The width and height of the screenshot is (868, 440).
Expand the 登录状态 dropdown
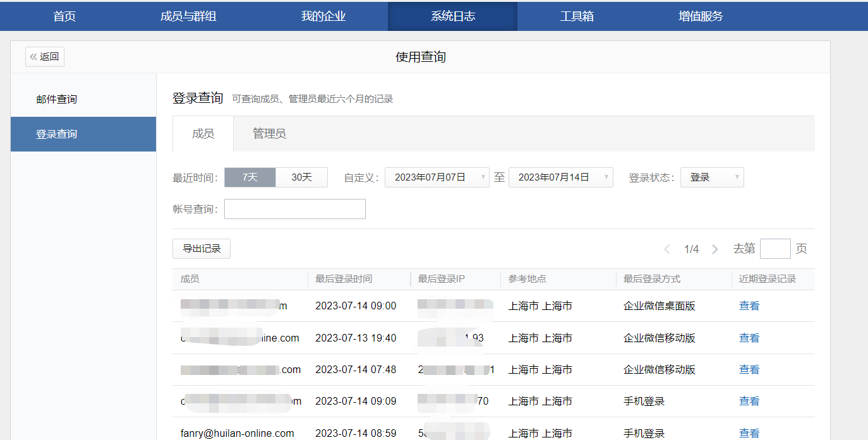pos(712,177)
